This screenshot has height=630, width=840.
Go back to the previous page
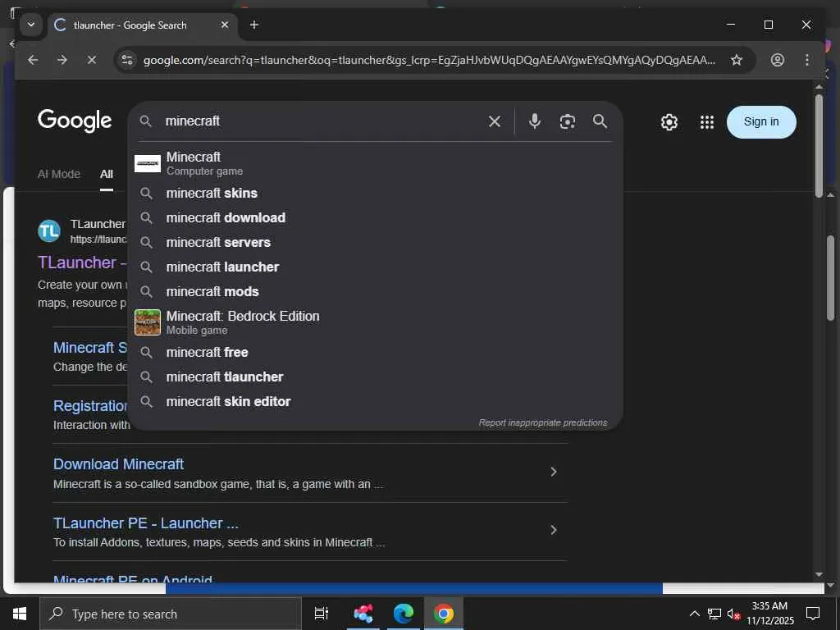[x=33, y=60]
